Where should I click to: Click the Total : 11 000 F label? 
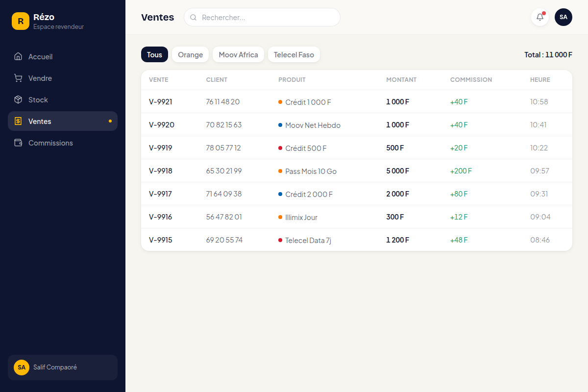(x=548, y=55)
